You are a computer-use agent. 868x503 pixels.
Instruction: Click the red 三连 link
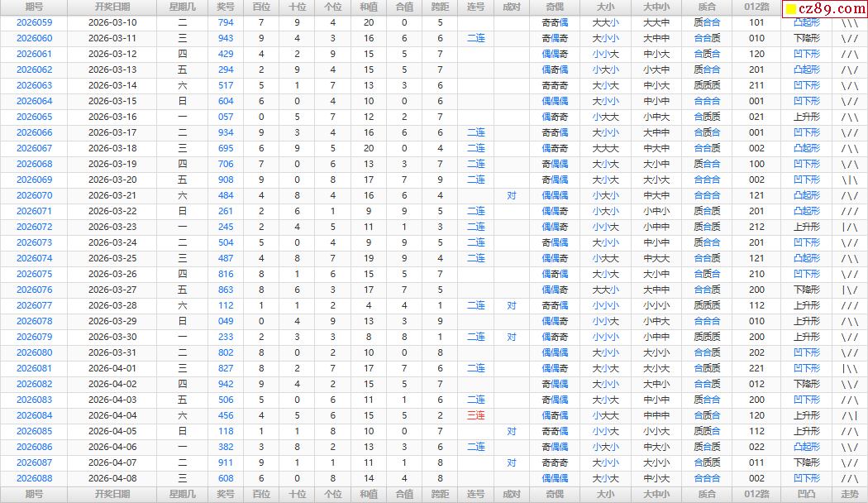tap(475, 415)
